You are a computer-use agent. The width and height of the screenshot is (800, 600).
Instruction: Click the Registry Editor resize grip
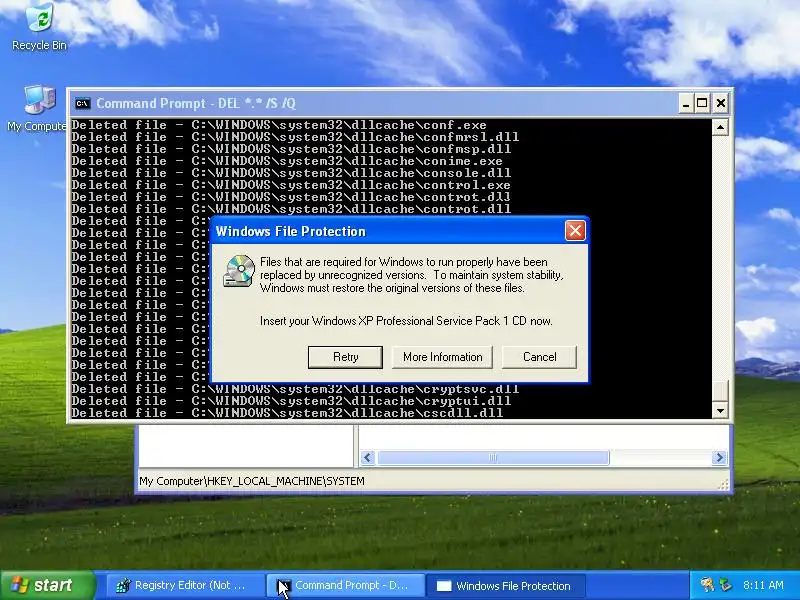pos(723,485)
